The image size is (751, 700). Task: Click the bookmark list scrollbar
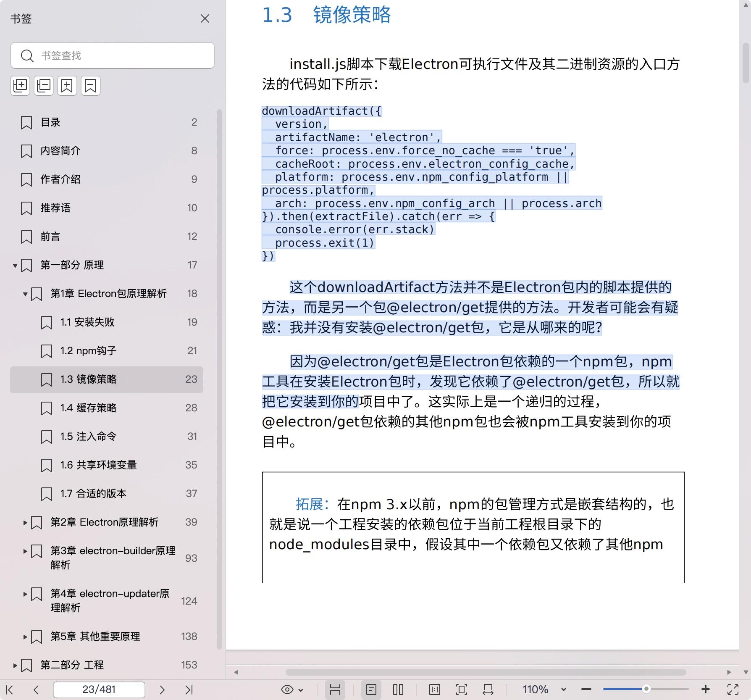click(x=219, y=379)
